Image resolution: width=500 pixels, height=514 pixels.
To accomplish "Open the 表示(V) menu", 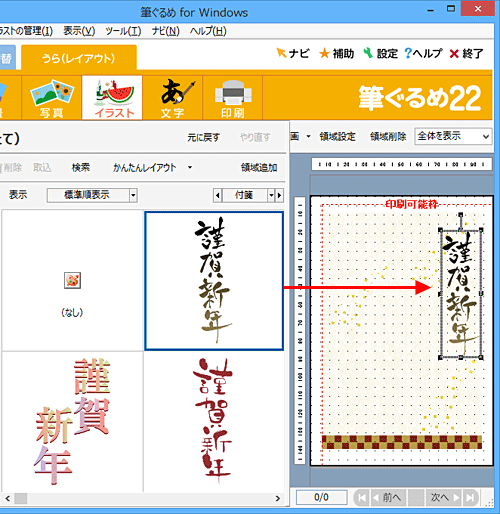I will pyautogui.click(x=79, y=31).
